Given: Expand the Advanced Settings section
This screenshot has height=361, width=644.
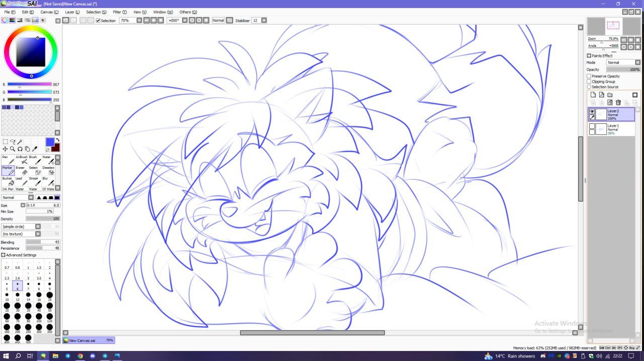Looking at the screenshot, I should coord(4,255).
